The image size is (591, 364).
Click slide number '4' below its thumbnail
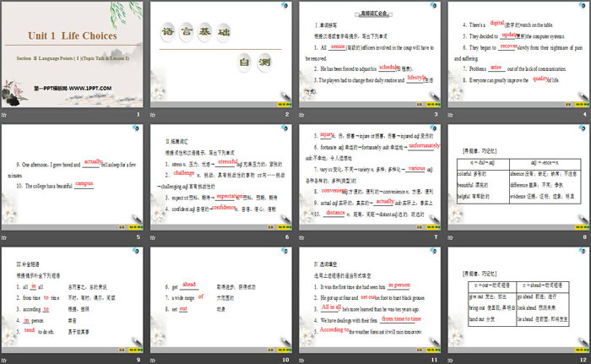[x=585, y=114]
